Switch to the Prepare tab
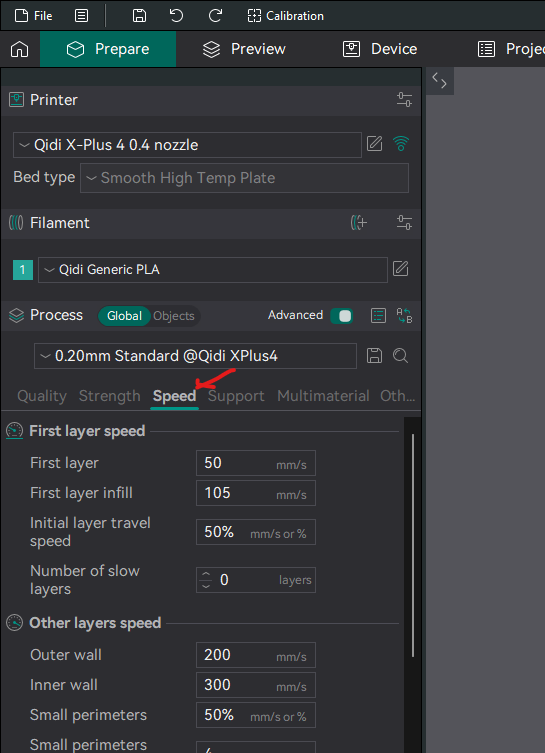The width and height of the screenshot is (545, 753). point(108,49)
